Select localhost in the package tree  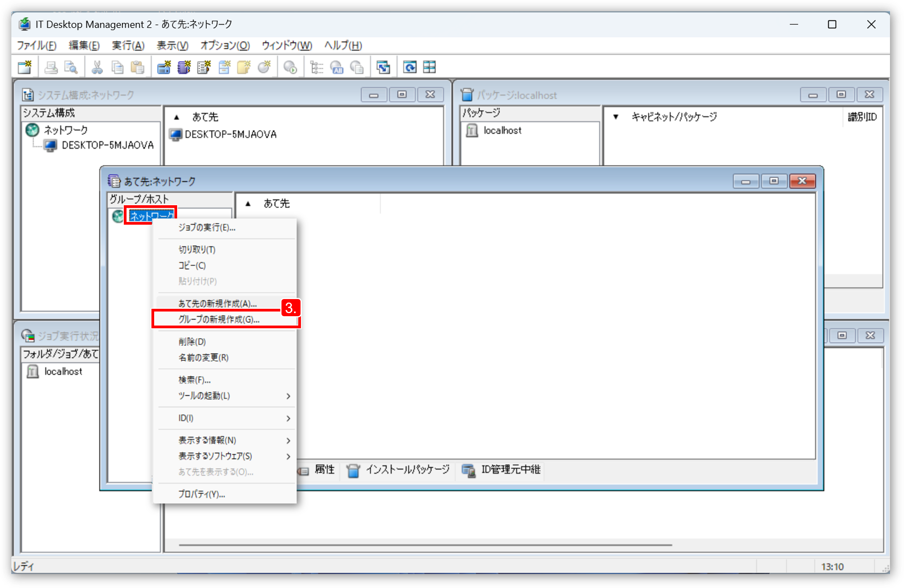click(502, 130)
